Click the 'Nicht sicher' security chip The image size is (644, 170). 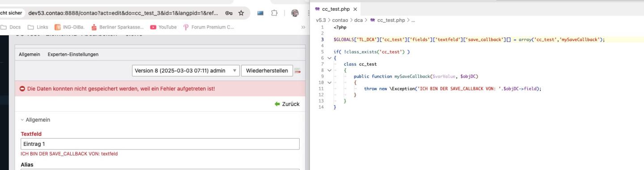[11, 13]
